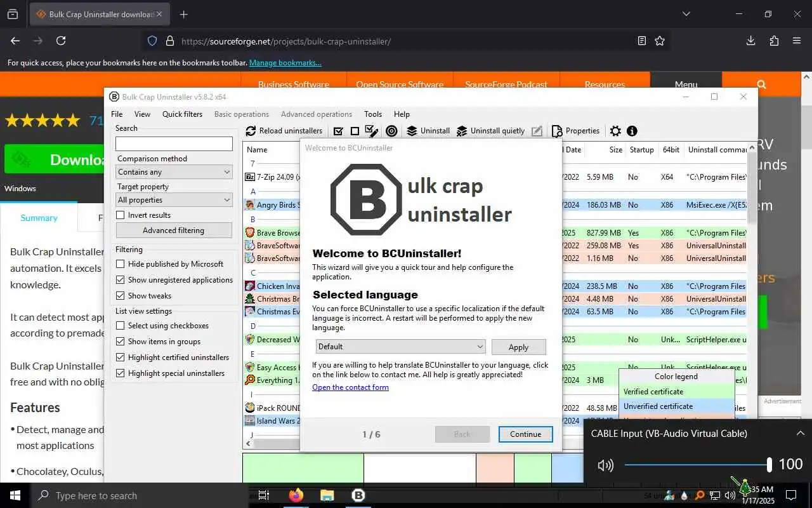Click the deselect-all empty box toolbar icon

(355, 131)
